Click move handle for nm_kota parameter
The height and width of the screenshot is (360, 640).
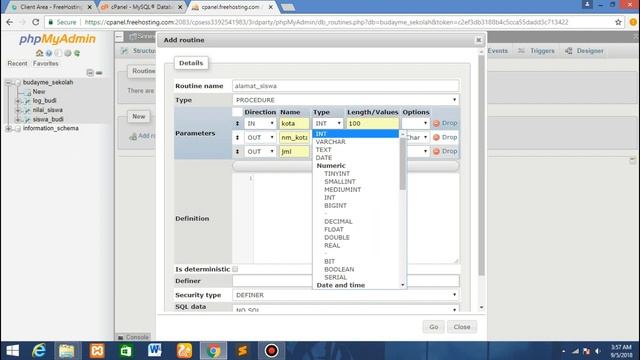tap(237, 138)
